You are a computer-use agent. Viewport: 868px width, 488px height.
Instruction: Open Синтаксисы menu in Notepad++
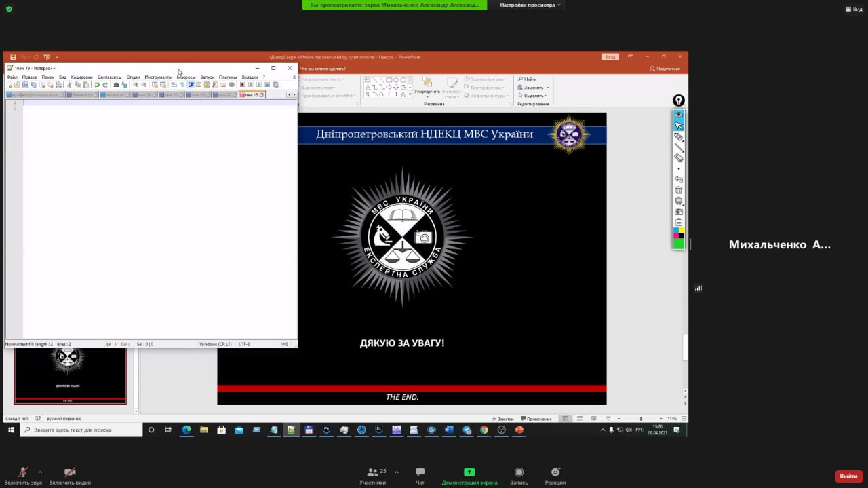pos(109,77)
